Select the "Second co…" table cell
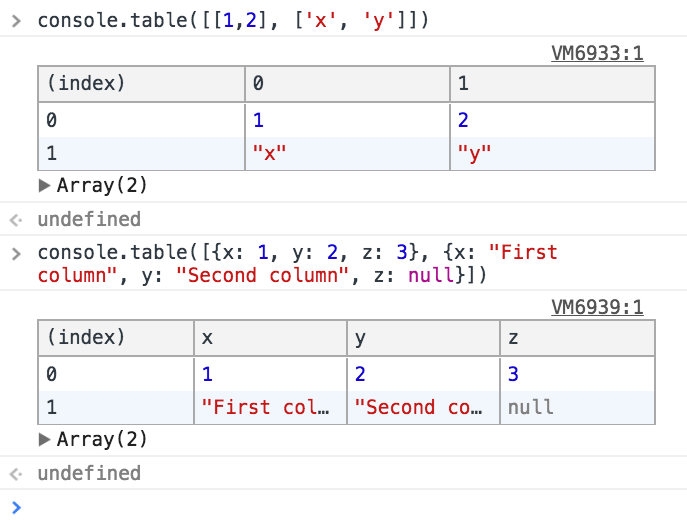Screen dimensions: 687x523 coord(422,407)
